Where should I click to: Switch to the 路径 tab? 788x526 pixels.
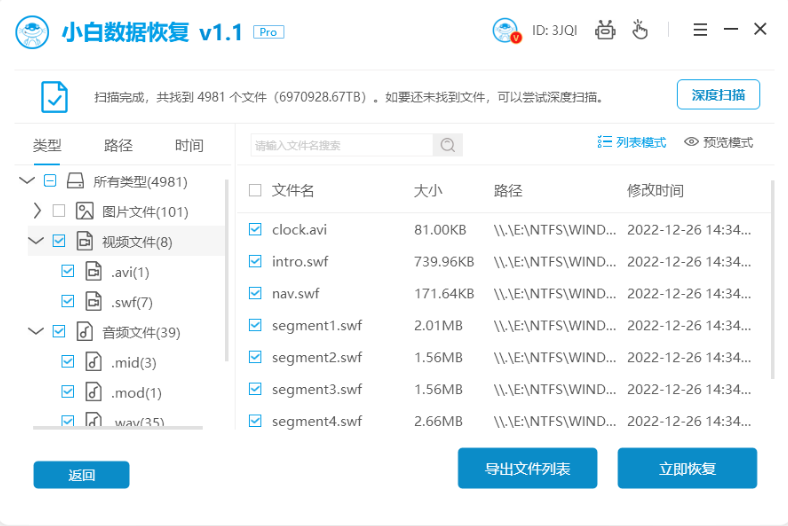[118, 145]
